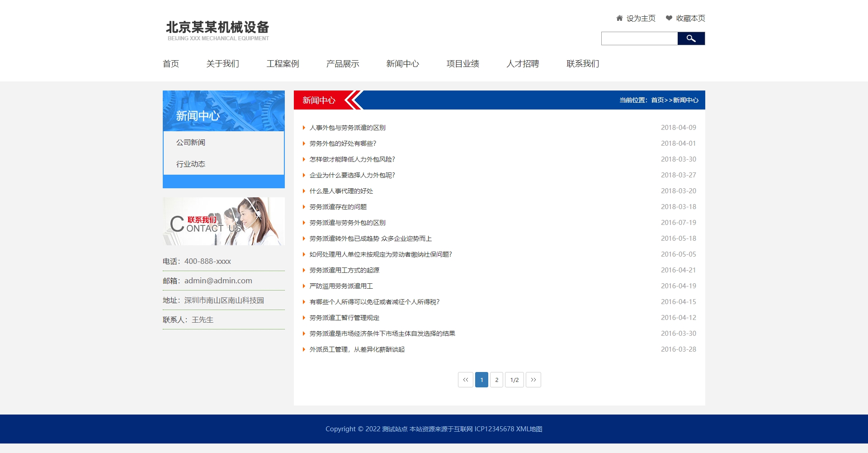Click the magnifying glass search button
Screen dimensions: 868x453
coord(691,38)
